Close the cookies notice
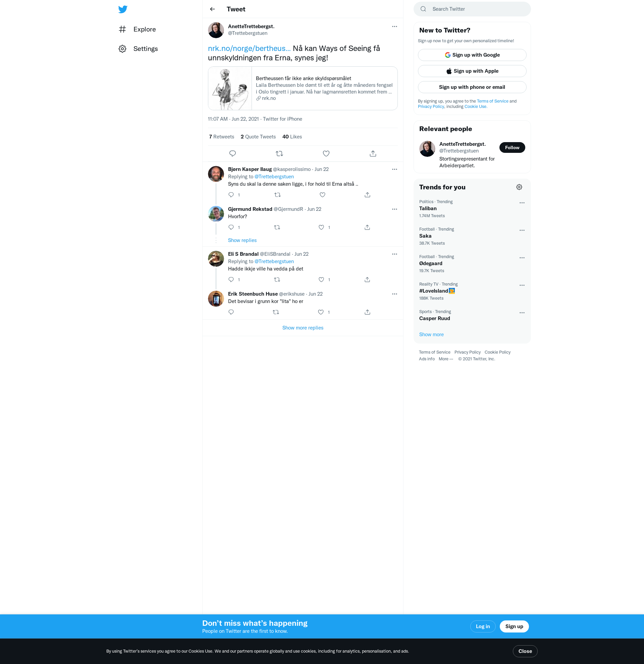The height and width of the screenshot is (664, 644). (x=525, y=651)
